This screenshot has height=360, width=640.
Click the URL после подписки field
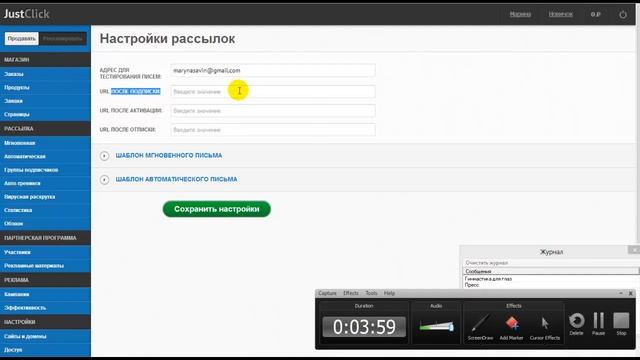click(x=273, y=91)
